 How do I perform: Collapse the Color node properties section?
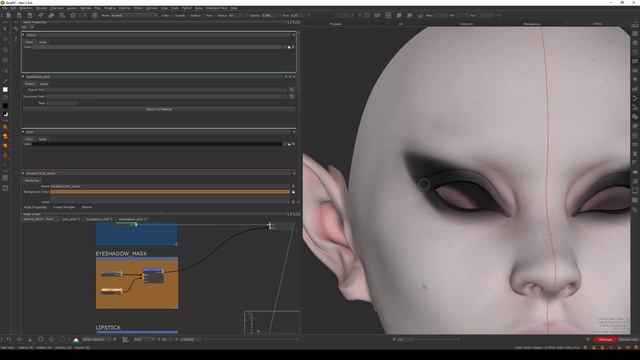tap(23, 132)
